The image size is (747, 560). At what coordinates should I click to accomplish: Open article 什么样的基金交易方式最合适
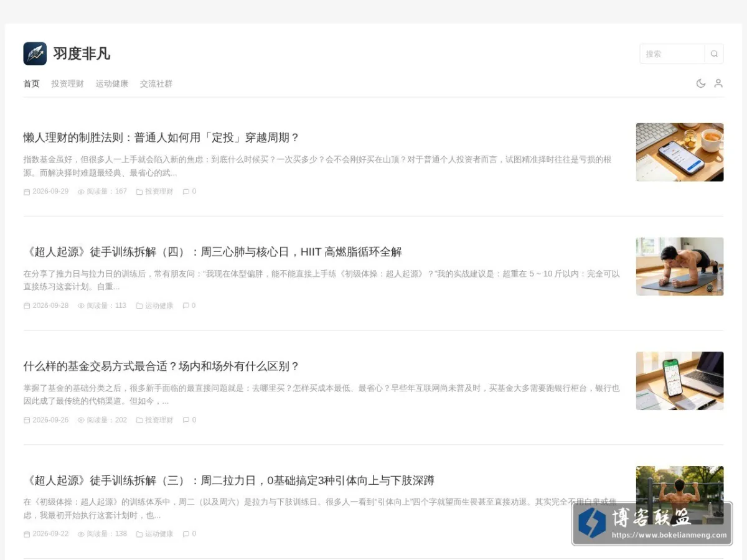pyautogui.click(x=161, y=366)
